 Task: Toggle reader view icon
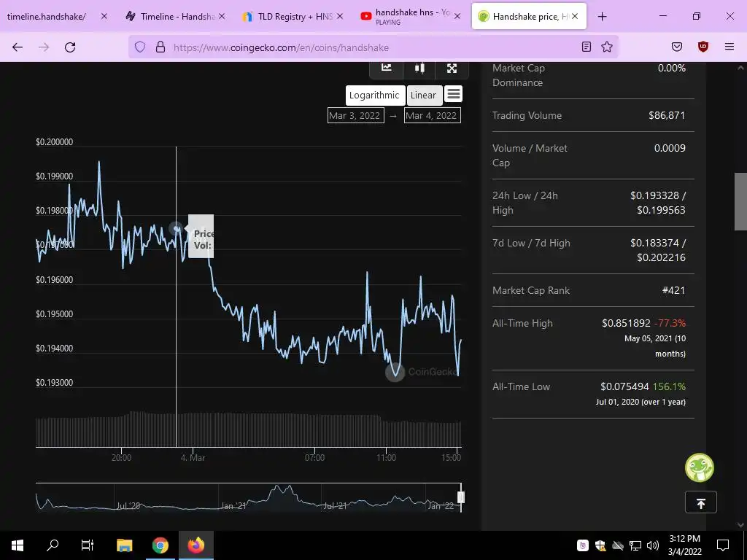point(587,47)
